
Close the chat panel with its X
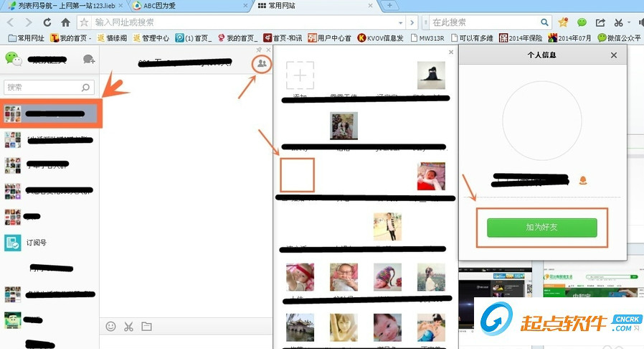[269, 50]
